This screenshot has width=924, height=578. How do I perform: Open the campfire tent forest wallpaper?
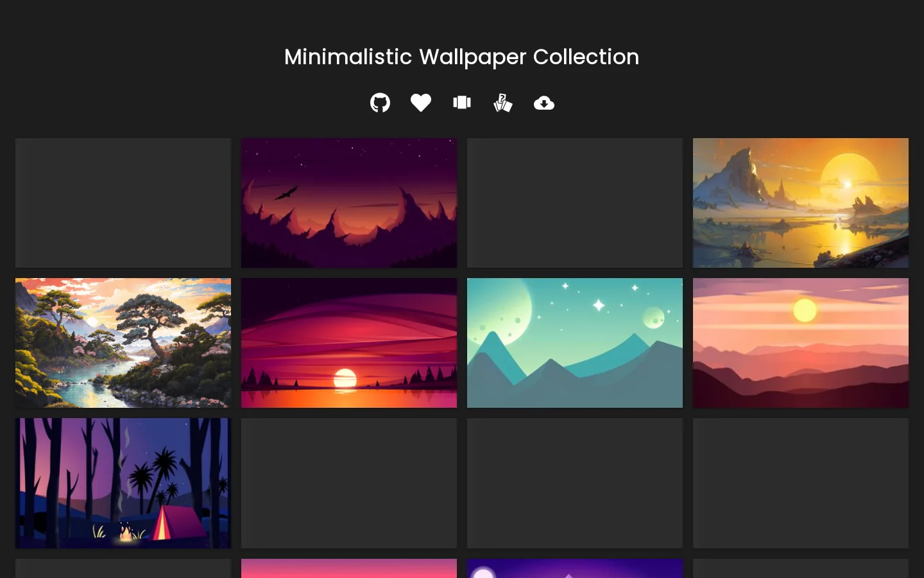123,483
